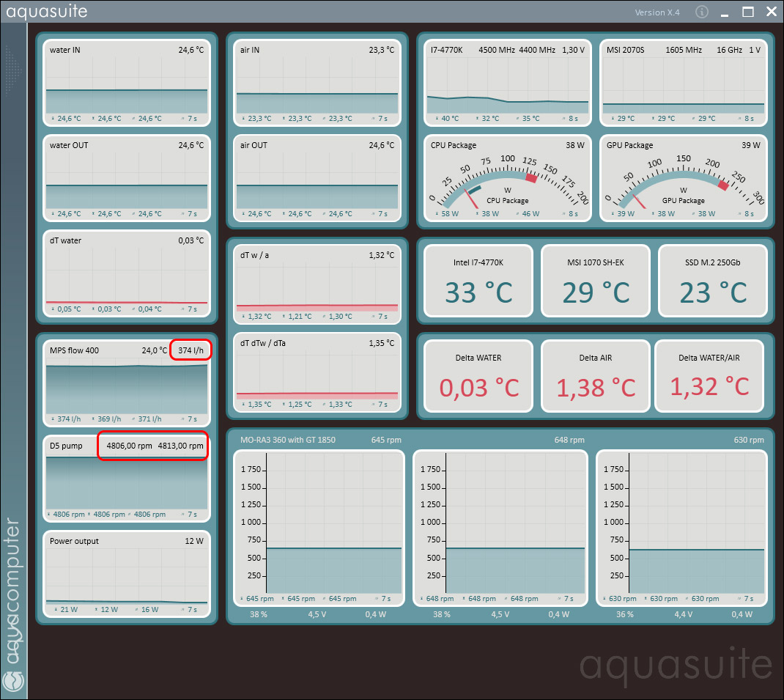Click the 12 W power output value
Viewport: 784px width, 700px height.
(x=194, y=541)
